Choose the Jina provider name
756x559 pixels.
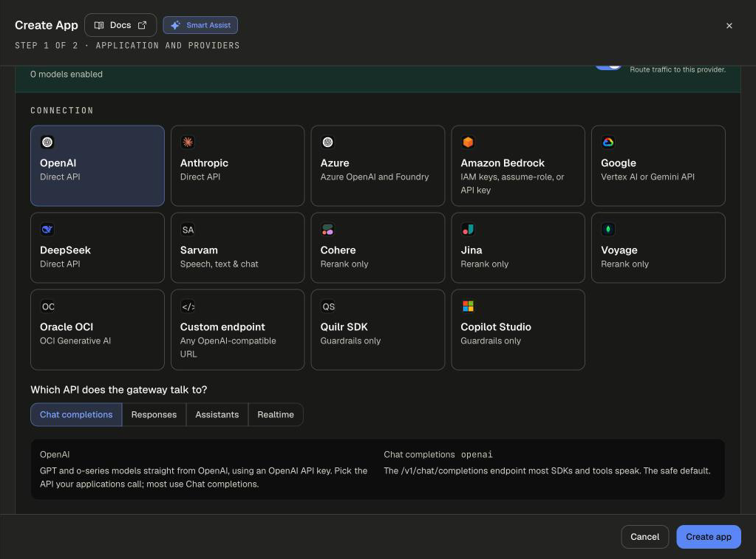(471, 250)
